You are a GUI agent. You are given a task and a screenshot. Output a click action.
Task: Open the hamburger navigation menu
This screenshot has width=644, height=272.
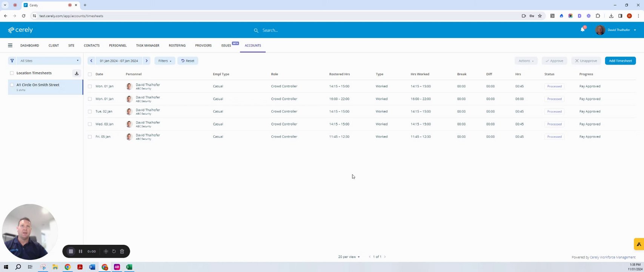10,45
